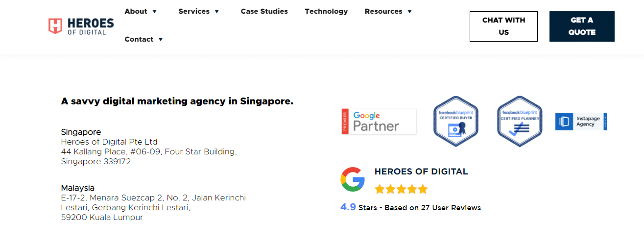Screen dimensions: 644x247
Task: Click 'Based on 27 User Reviews' text
Action: 433,208
